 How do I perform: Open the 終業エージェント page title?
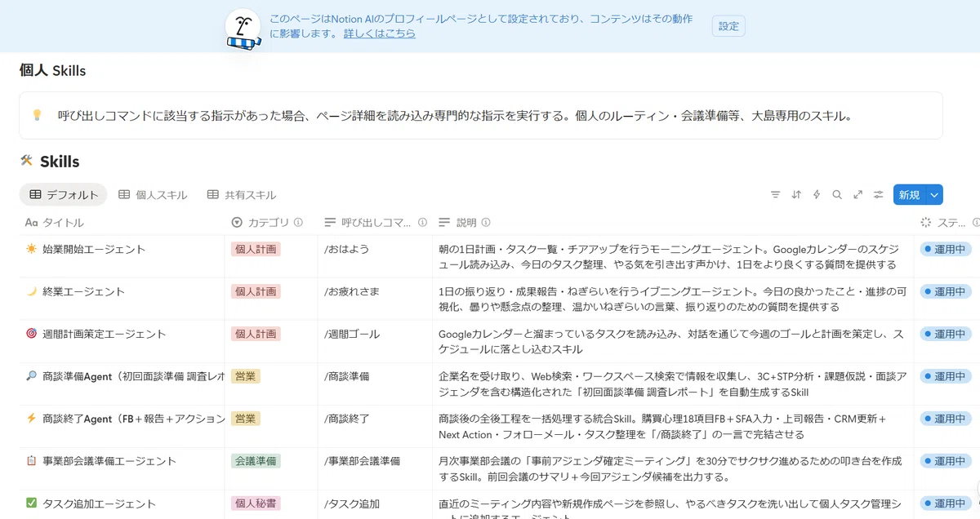pyautogui.click(x=84, y=291)
